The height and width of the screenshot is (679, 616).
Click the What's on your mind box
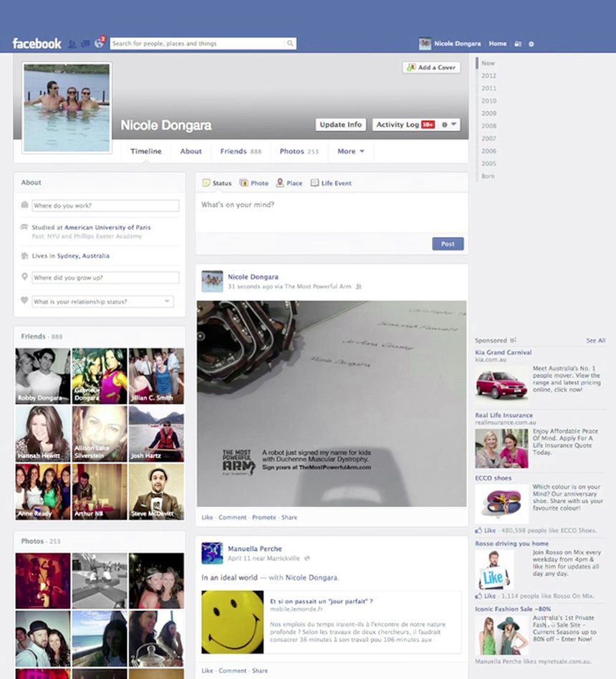pyautogui.click(x=332, y=213)
